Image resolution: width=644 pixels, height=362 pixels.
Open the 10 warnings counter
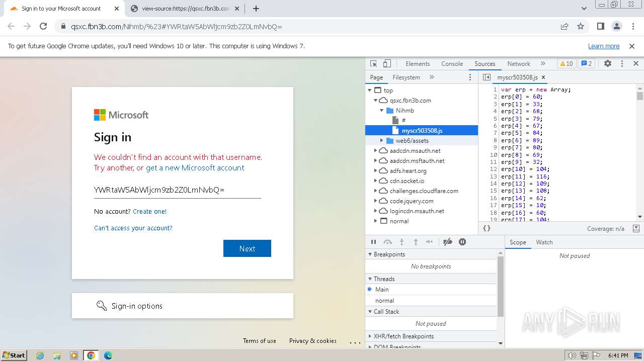[x=567, y=64]
